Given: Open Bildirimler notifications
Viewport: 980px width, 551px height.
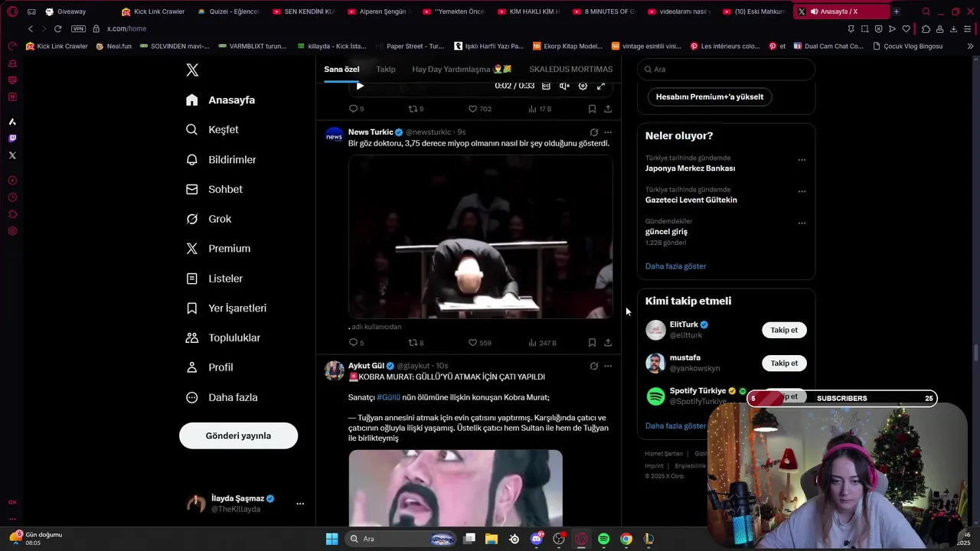Looking at the screenshot, I should click(221, 160).
